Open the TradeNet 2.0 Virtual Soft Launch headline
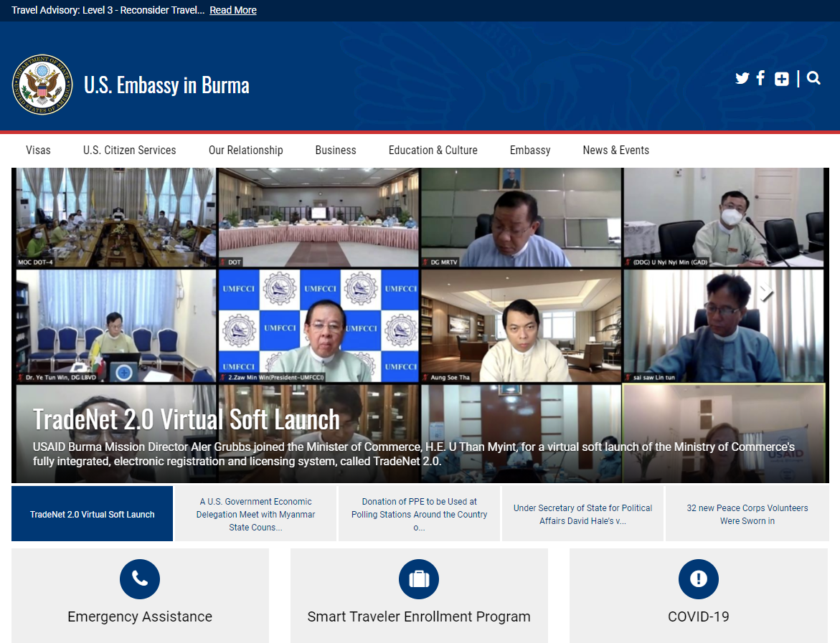Viewport: 840px width, 643px height. coord(187,419)
